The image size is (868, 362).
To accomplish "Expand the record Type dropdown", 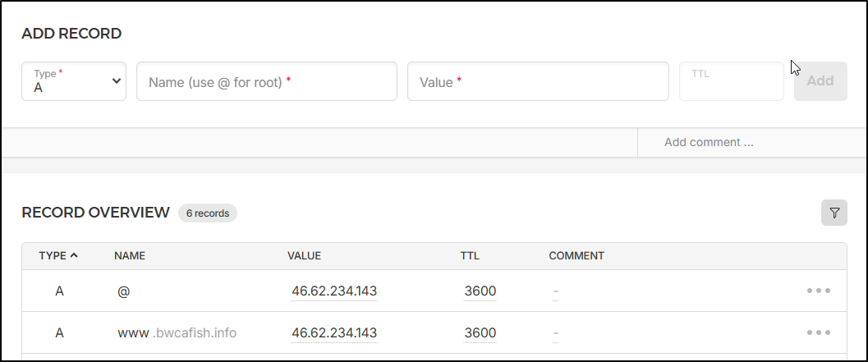I will click(x=74, y=81).
